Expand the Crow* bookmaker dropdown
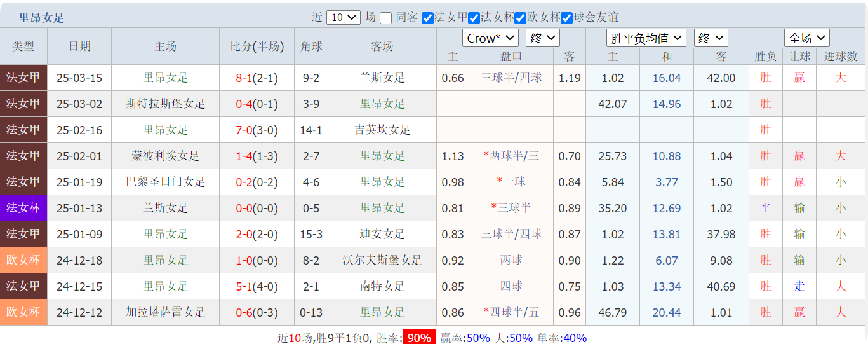Viewport: 868px width, 344px height. (490, 38)
